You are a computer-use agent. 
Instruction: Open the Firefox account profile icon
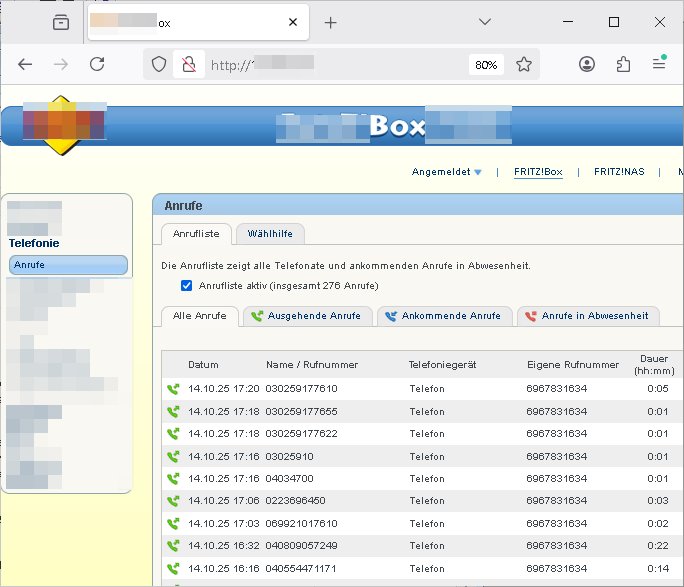point(587,64)
